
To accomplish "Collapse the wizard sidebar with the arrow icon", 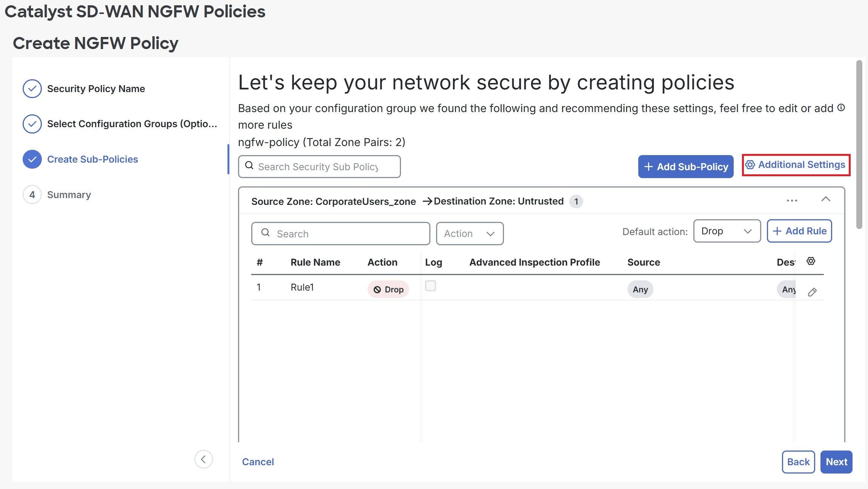I will 204,459.
